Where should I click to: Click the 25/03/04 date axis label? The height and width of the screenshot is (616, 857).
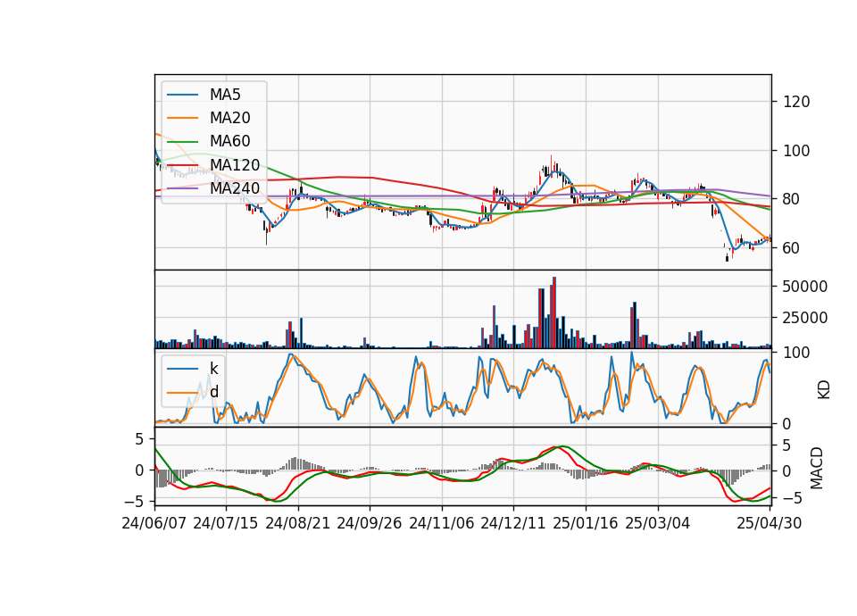pyautogui.click(x=658, y=523)
